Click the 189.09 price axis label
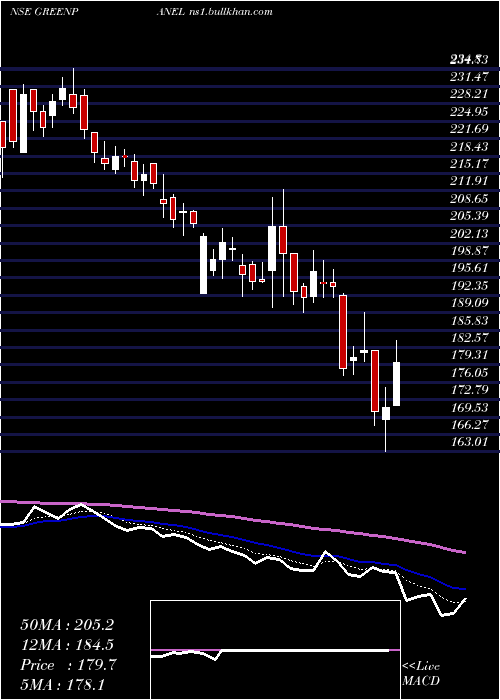Image resolution: width=500 pixels, height=700 pixels. point(469,303)
